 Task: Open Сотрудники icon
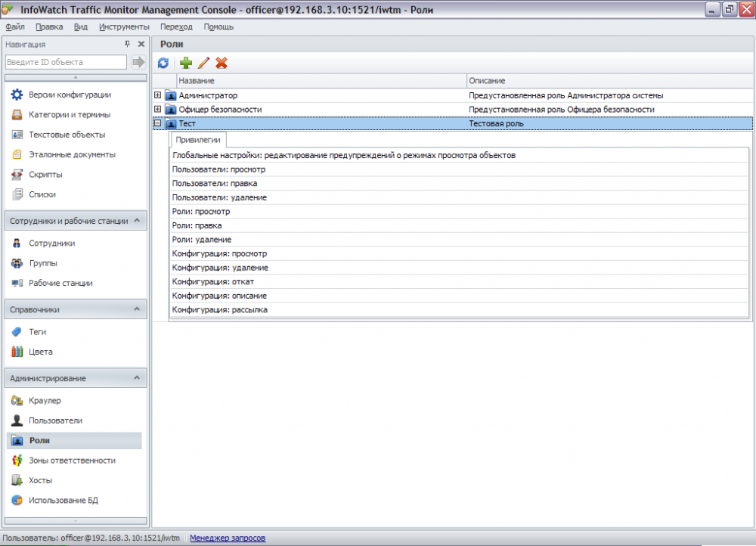(17, 243)
